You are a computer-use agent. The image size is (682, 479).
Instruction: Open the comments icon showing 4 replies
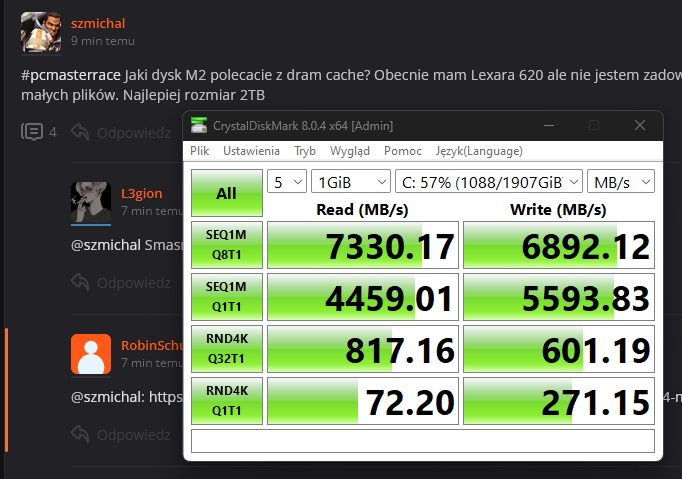click(32, 132)
